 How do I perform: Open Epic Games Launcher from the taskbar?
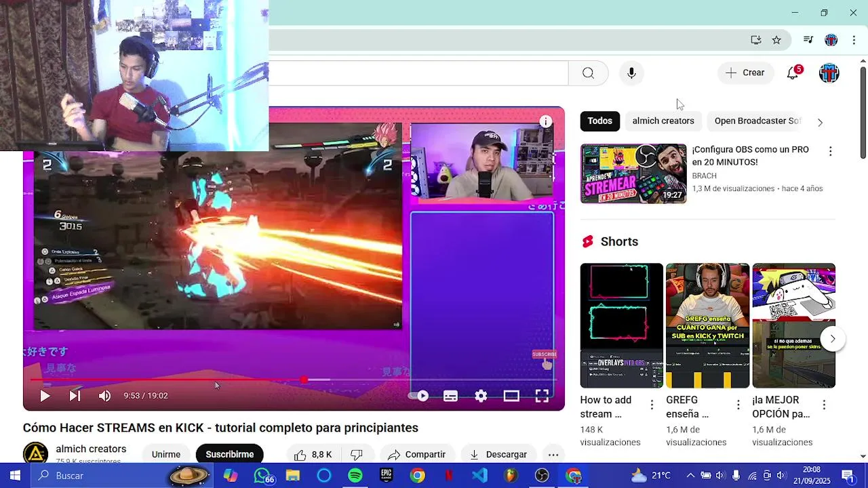pos(387,476)
